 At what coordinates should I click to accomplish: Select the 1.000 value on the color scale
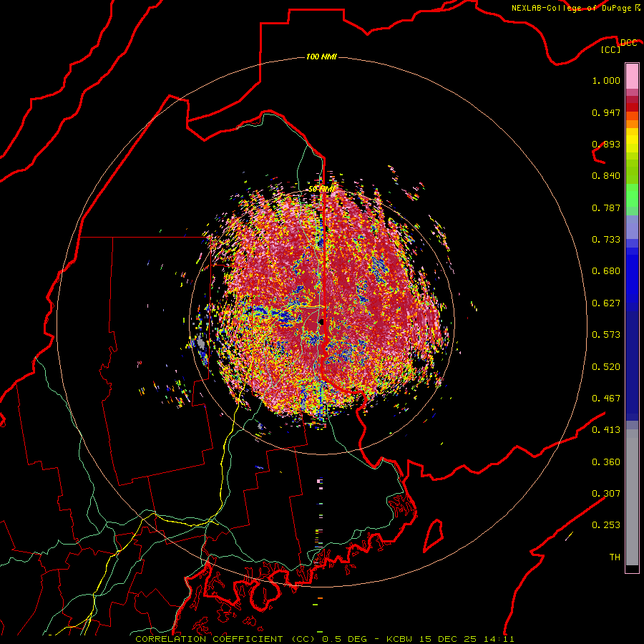pos(606,80)
